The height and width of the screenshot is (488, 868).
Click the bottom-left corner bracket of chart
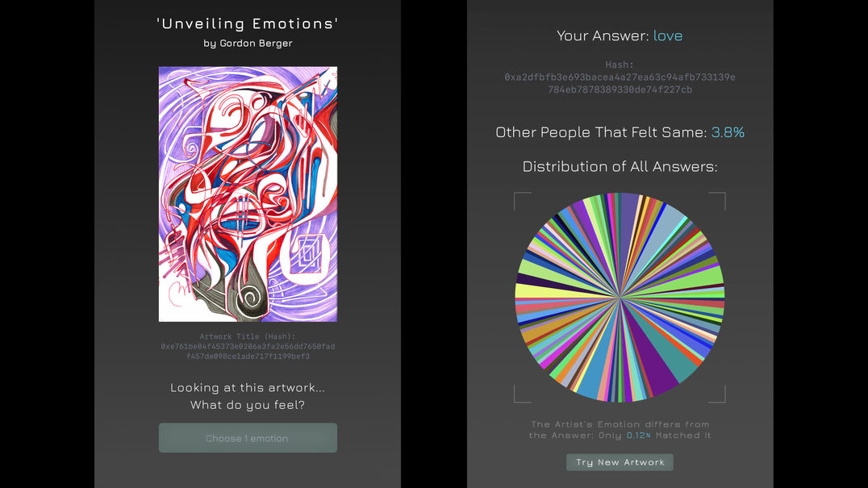(x=519, y=397)
